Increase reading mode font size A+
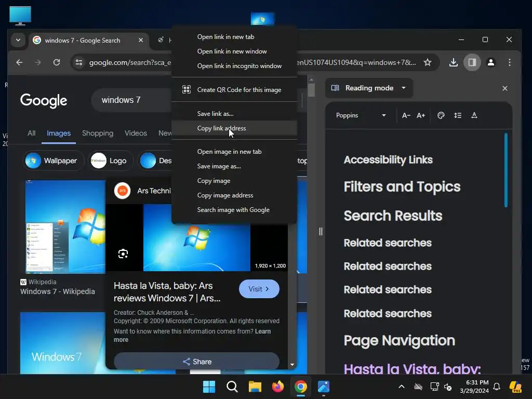This screenshot has width=532, height=399. click(x=421, y=115)
